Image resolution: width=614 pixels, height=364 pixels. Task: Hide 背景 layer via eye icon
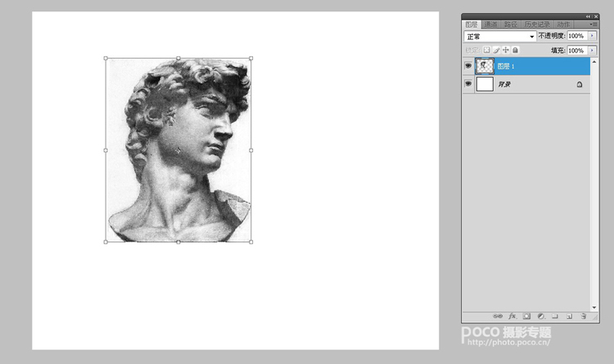click(468, 83)
